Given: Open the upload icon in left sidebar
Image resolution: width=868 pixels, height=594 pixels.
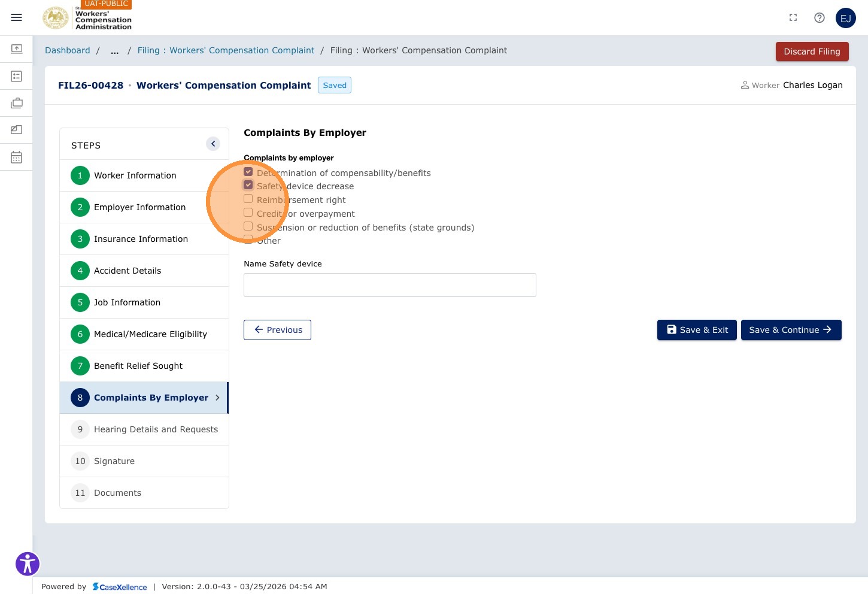Looking at the screenshot, I should tap(17, 49).
